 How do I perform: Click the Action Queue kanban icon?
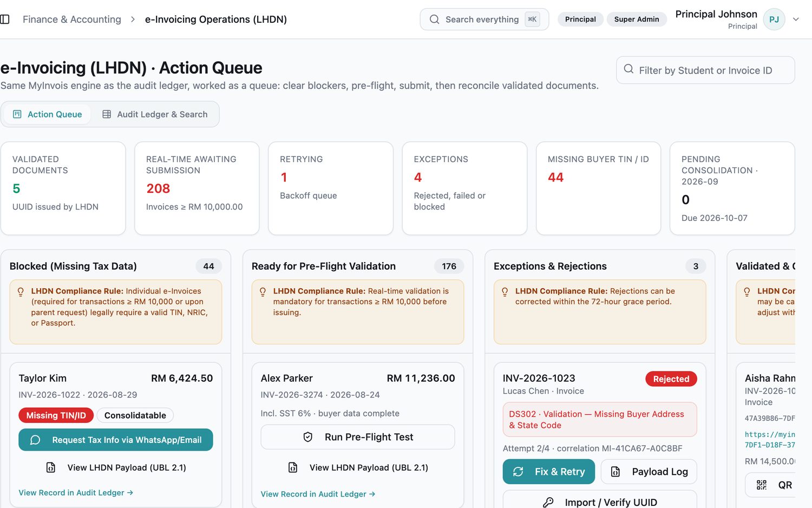click(17, 114)
